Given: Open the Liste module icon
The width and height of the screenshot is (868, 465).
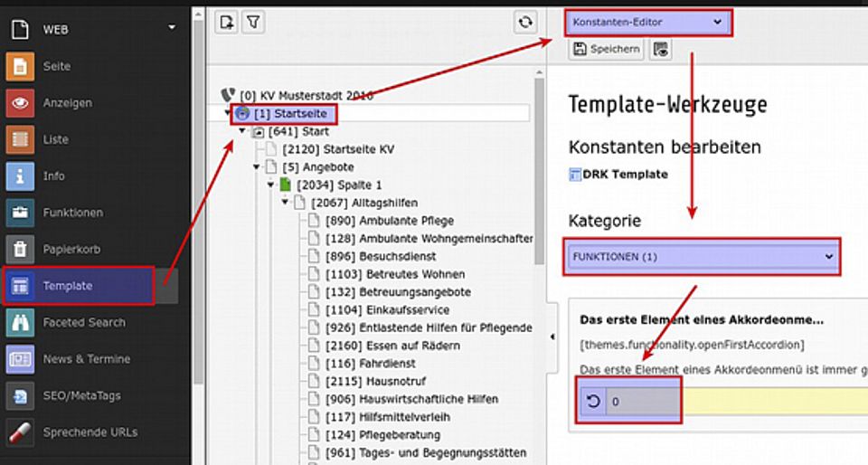Looking at the screenshot, I should click(x=20, y=140).
